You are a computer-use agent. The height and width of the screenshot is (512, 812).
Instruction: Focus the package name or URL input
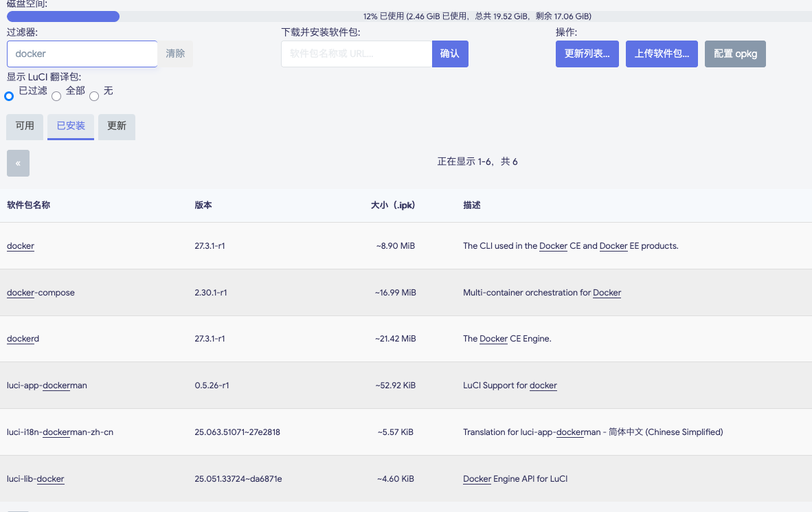click(357, 54)
